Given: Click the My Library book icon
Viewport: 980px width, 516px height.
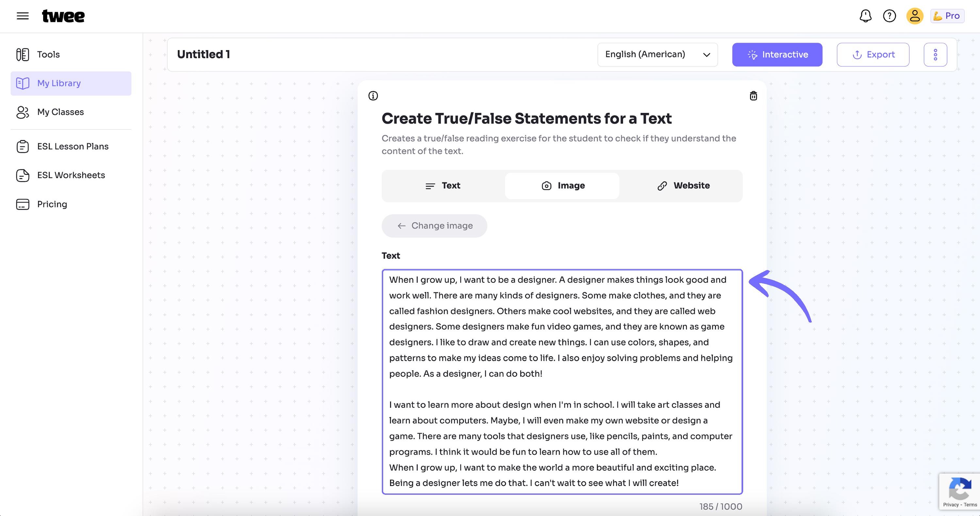Looking at the screenshot, I should [23, 83].
